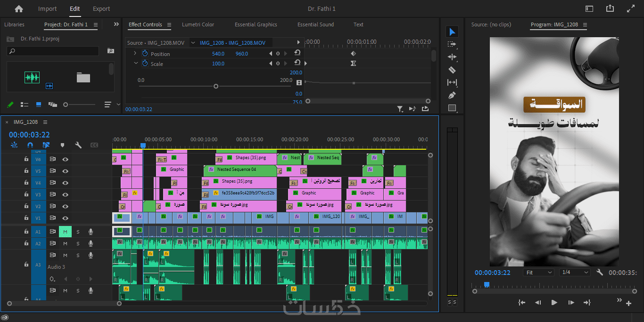Image resolution: width=644 pixels, height=322 pixels.
Task: Switch to the Lumetri Color tab
Action: tap(198, 24)
